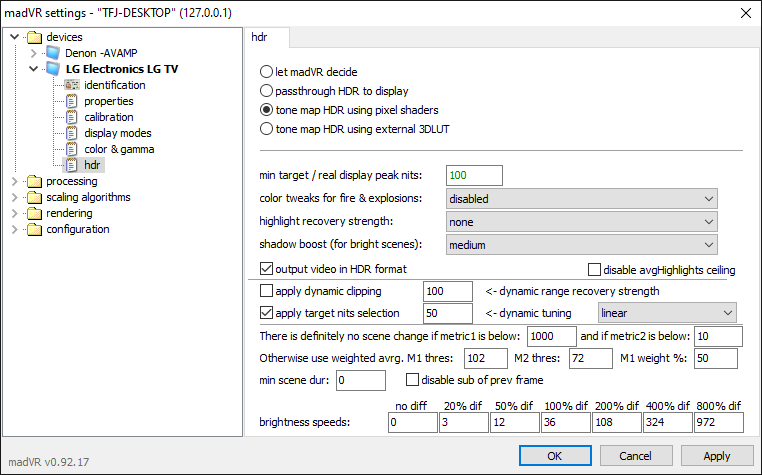Viewport: 762px width, 475px height.
Task: Select the calibration page icon
Action: pyautogui.click(x=71, y=117)
